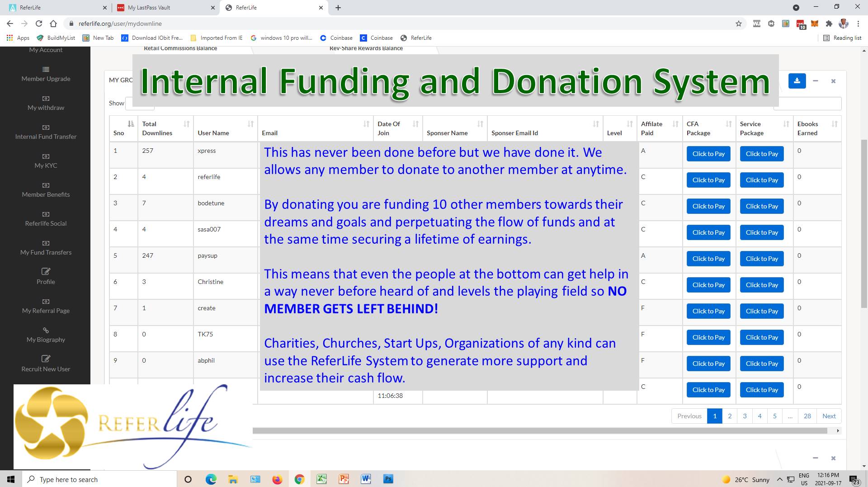The height and width of the screenshot is (487, 868).
Task: Click Service Package Click to Pay for Christine
Action: tap(762, 285)
